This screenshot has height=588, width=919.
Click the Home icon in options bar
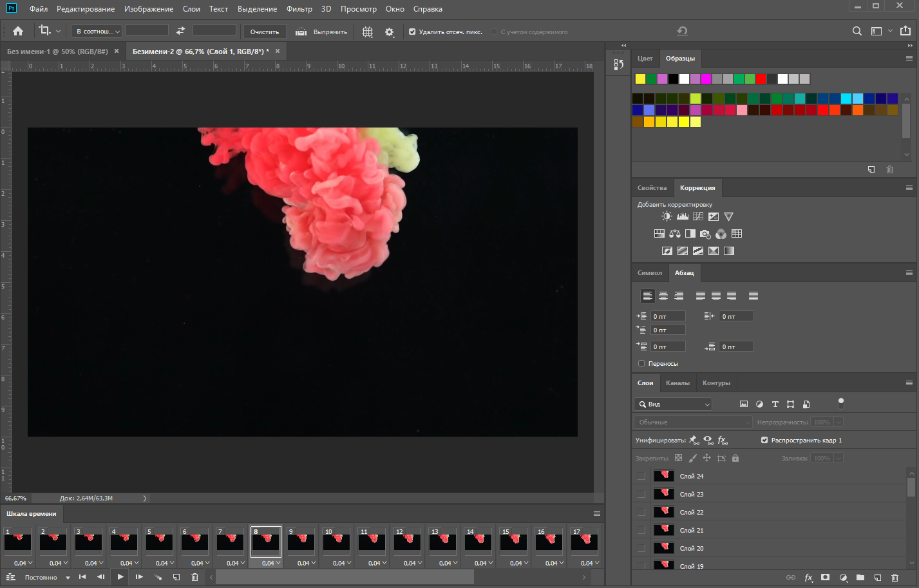click(x=18, y=31)
